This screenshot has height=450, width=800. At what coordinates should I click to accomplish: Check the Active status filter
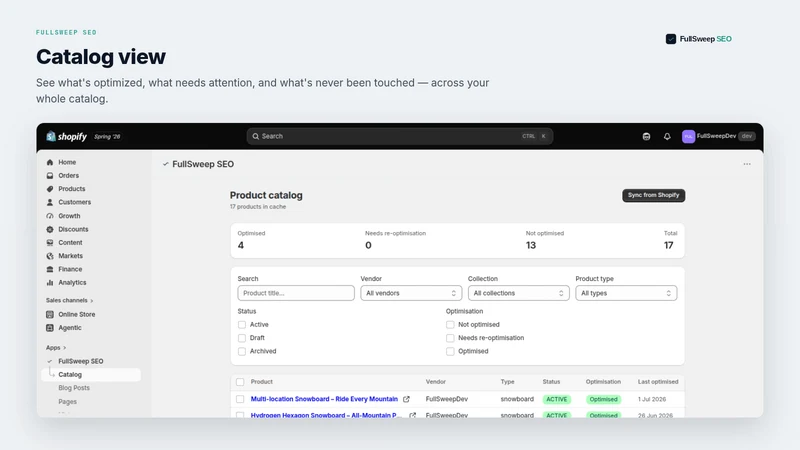pyautogui.click(x=242, y=324)
